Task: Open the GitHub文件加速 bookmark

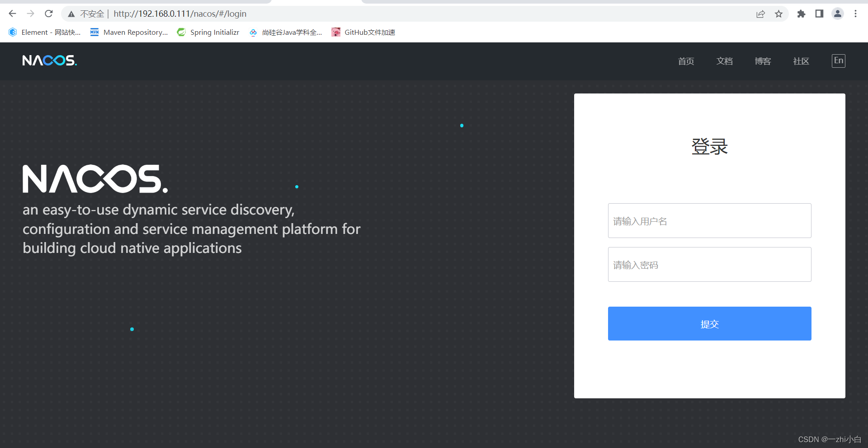Action: point(363,32)
